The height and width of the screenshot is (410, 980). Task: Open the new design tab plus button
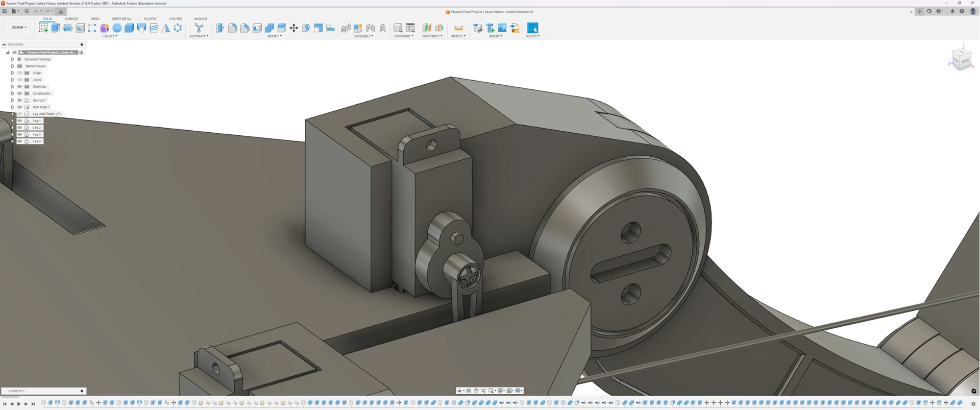coord(920,11)
